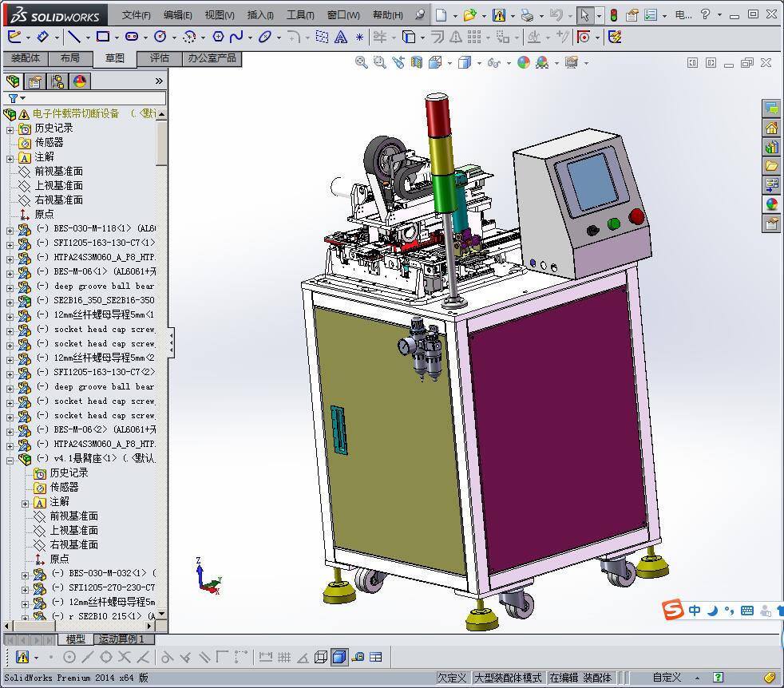Toggle the Select cursor tool
Screen dimensions: 784x688
pyautogui.click(x=585, y=15)
